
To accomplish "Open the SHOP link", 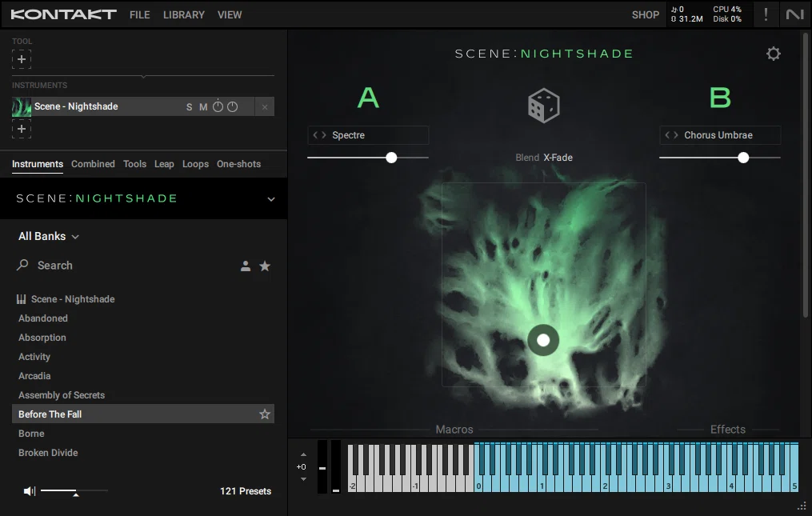I will [x=646, y=15].
